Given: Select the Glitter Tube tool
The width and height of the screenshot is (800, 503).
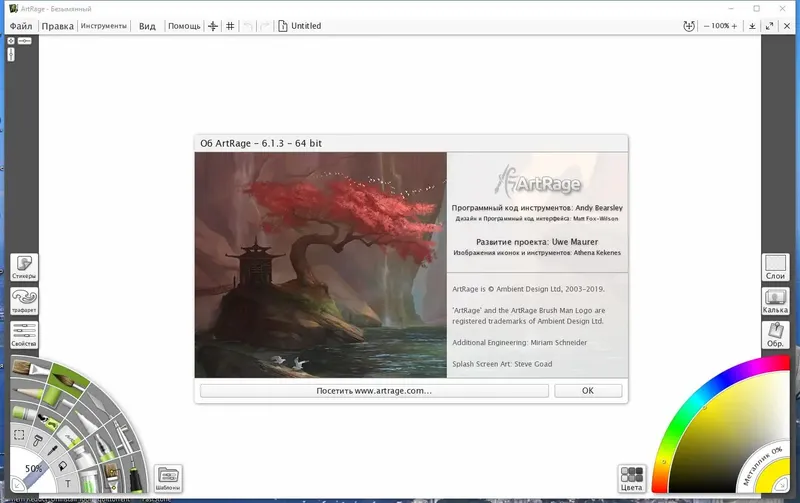Looking at the screenshot, I should click(x=89, y=482).
